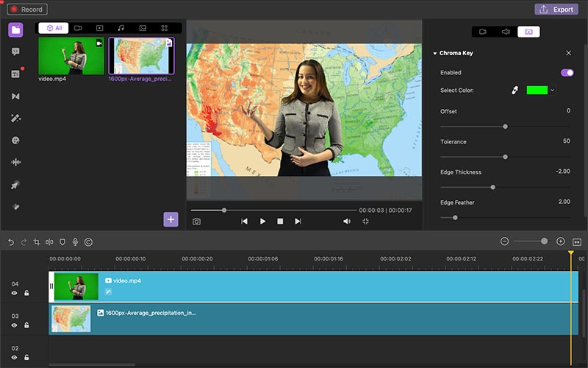Close the Chroma Key panel
The width and height of the screenshot is (588, 368).
(x=568, y=53)
